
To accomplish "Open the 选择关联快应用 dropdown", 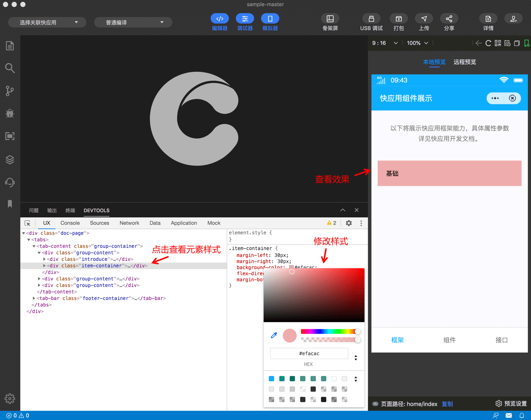I will click(47, 22).
